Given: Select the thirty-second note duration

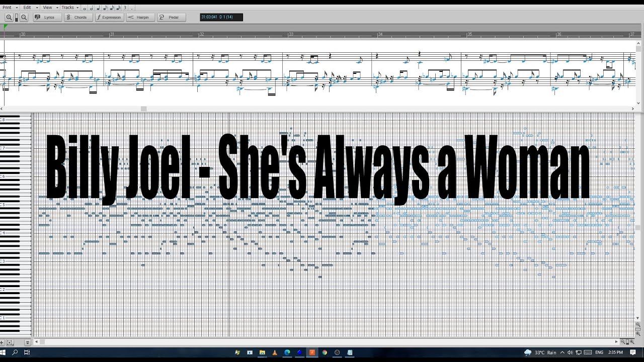Looking at the screenshot, I should pyautogui.click(x=118, y=8).
